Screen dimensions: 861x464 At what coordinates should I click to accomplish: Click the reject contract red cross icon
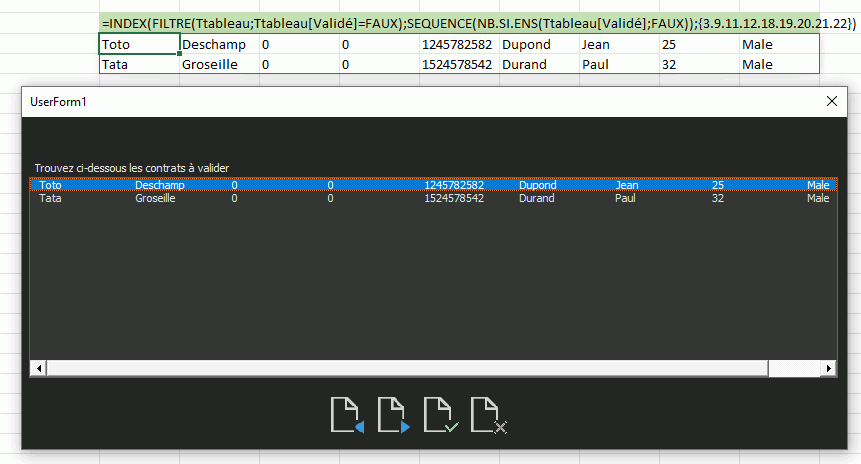pyautogui.click(x=489, y=415)
